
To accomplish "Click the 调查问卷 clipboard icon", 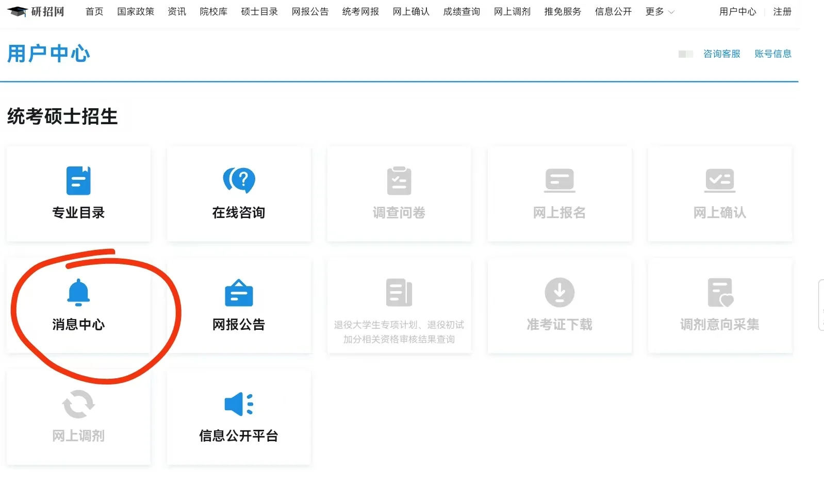I will (x=399, y=180).
